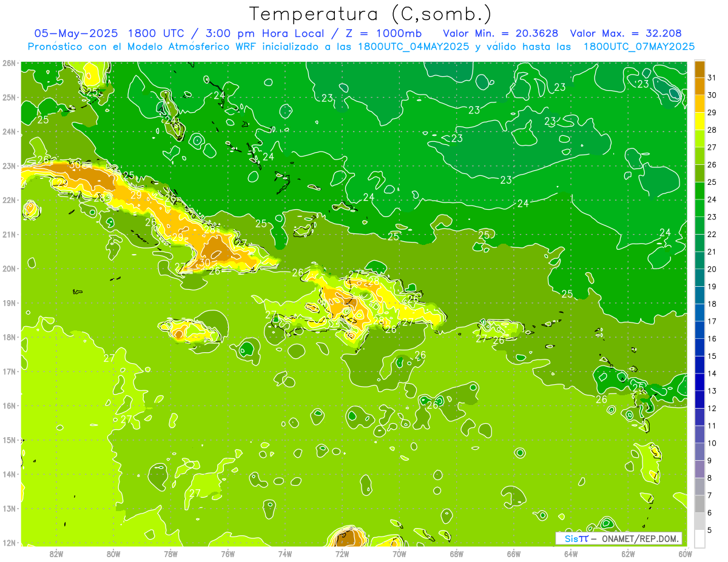Click the 82W longitude axis label

click(x=56, y=554)
